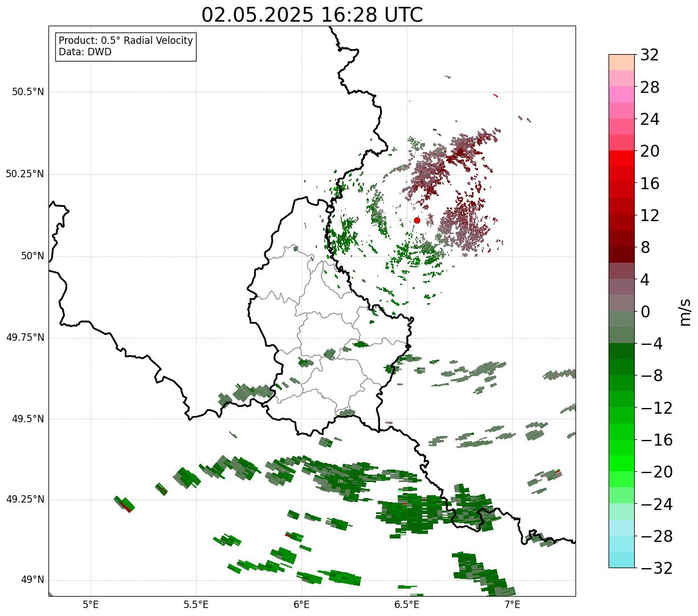
Task: Click the 50.25°N latitude label
Action: [25, 174]
